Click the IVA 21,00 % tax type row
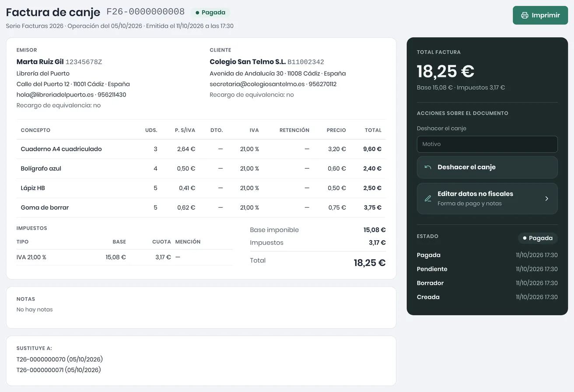Viewport: 574px width, 392px height. pos(125,257)
